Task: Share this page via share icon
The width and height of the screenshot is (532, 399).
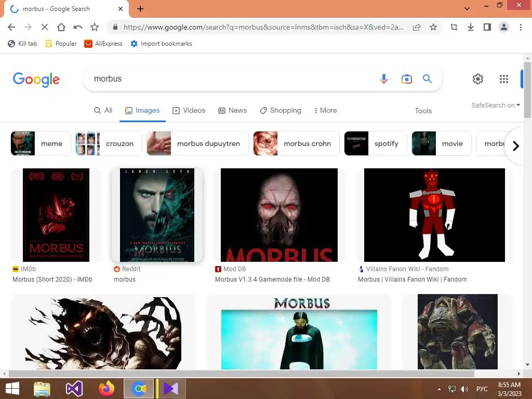Action: (x=417, y=27)
